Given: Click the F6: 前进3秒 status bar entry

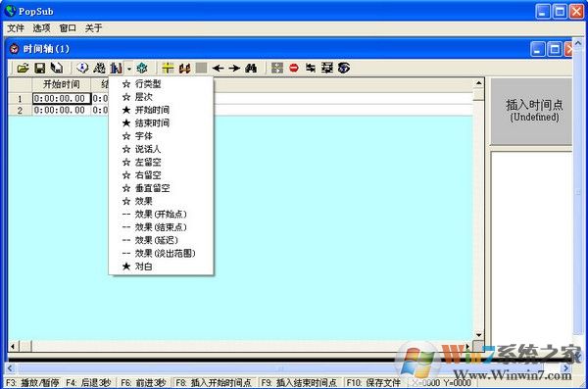Looking at the screenshot, I should coord(143,382).
